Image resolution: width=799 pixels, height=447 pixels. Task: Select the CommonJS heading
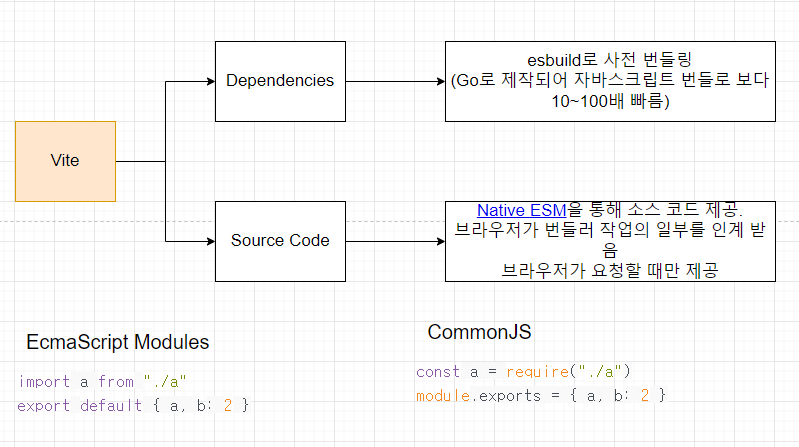(480, 332)
